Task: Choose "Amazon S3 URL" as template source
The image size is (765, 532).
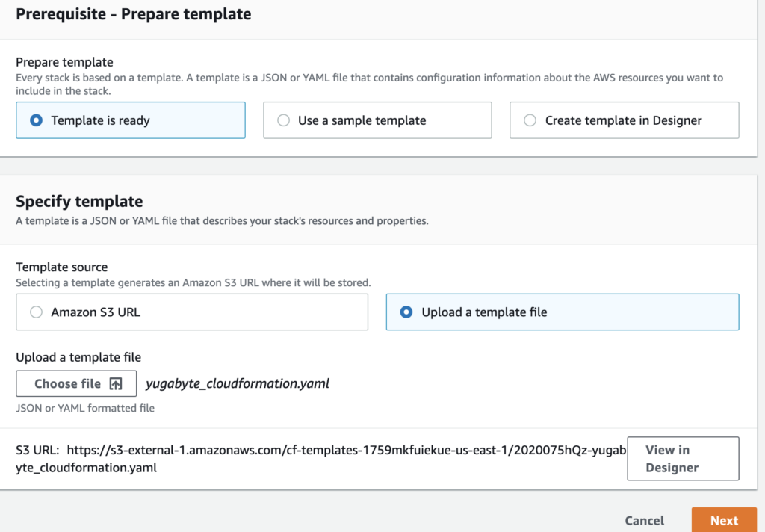Action: [x=36, y=312]
